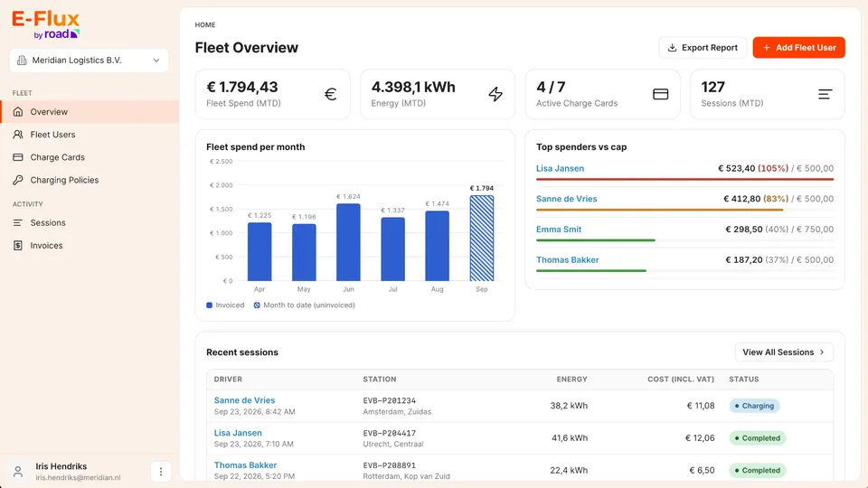Screen dimensions: 868x488
Task: Click the Add Fleet User button
Action: (x=798, y=48)
